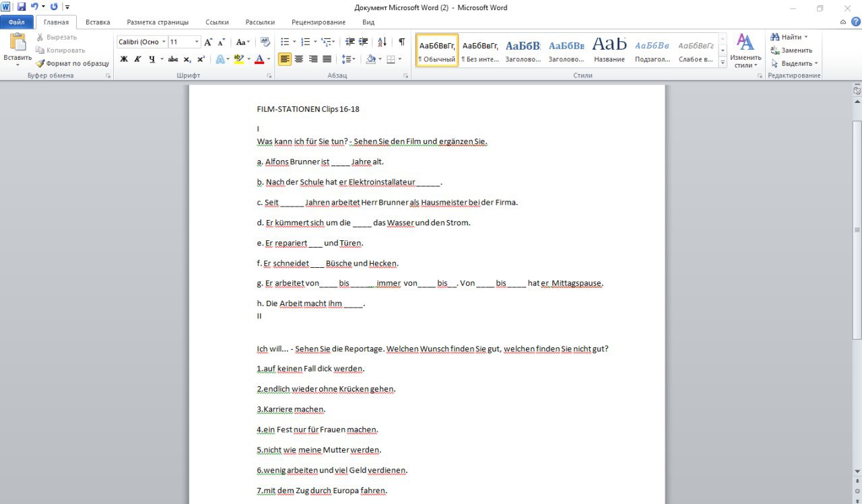This screenshot has height=504, width=862.
Task: Apply the Подзаголовок (Subtitle) style
Action: point(653,50)
